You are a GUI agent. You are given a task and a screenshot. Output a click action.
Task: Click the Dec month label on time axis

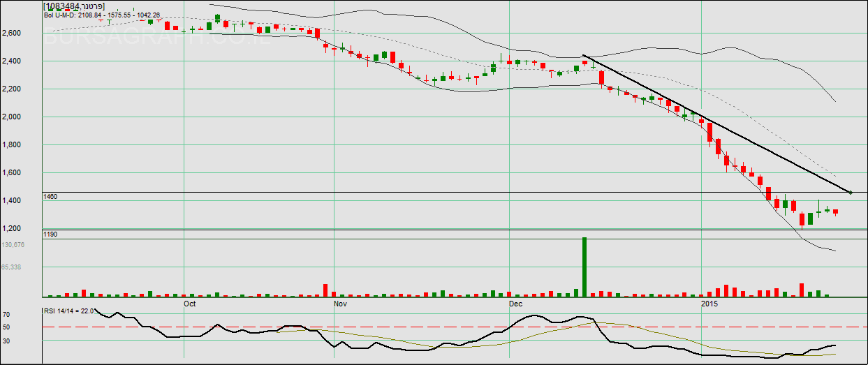click(515, 304)
